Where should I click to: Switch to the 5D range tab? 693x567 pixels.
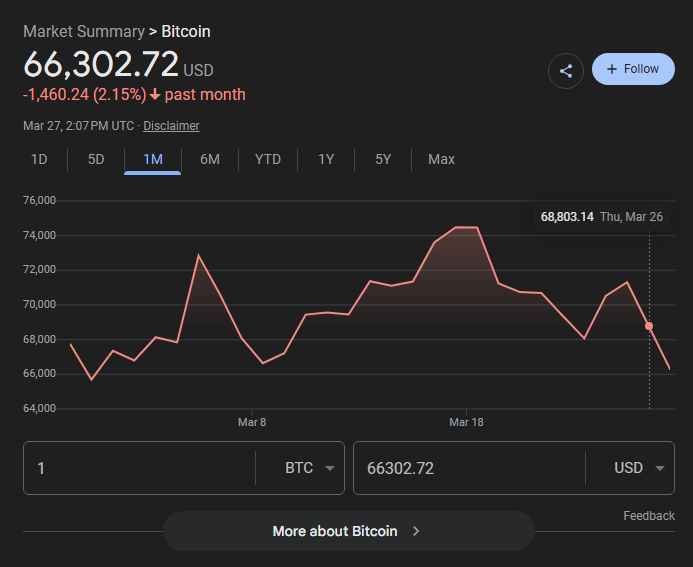96,159
